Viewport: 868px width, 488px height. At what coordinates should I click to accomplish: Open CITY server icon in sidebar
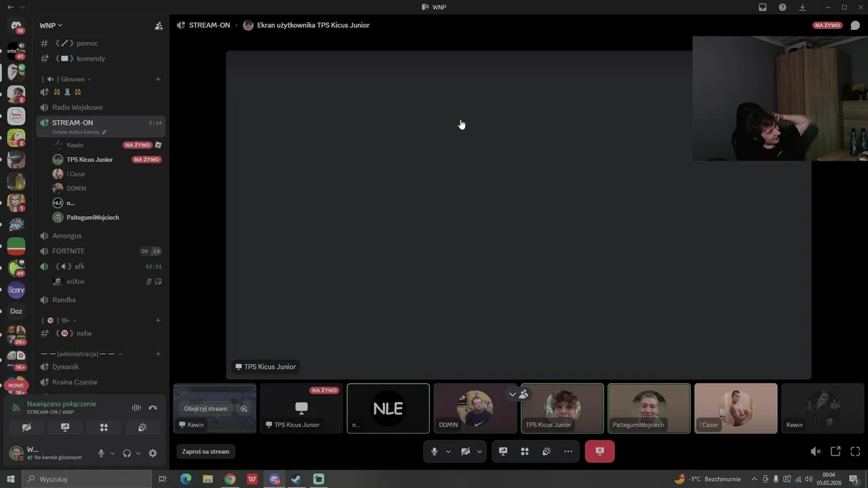coord(16,290)
